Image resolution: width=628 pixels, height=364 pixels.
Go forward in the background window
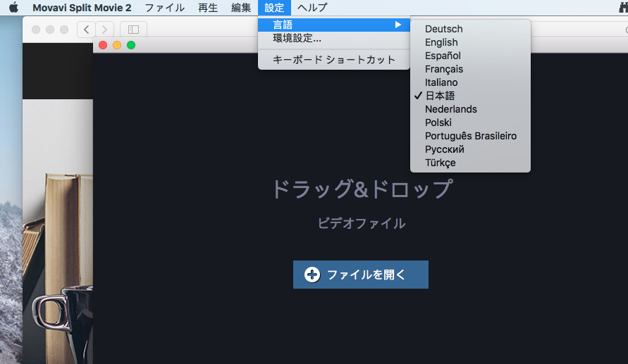[x=104, y=29]
